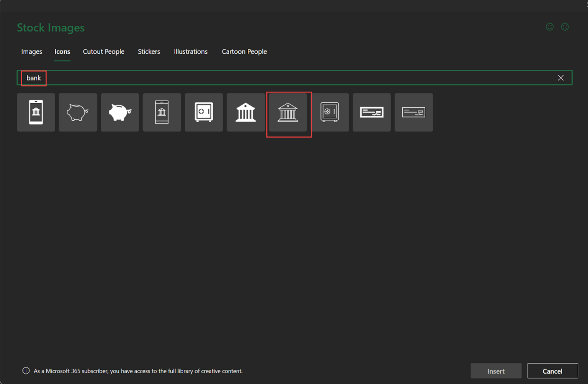
Task: Pick the thin outlined safe icon
Action: [330, 112]
